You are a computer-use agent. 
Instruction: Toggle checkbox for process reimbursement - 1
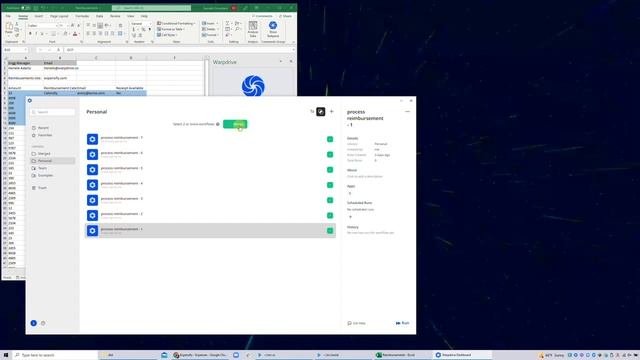point(330,231)
